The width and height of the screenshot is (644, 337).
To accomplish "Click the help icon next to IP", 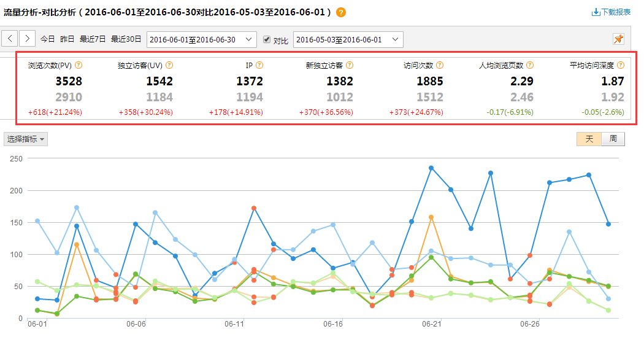I will pos(259,65).
